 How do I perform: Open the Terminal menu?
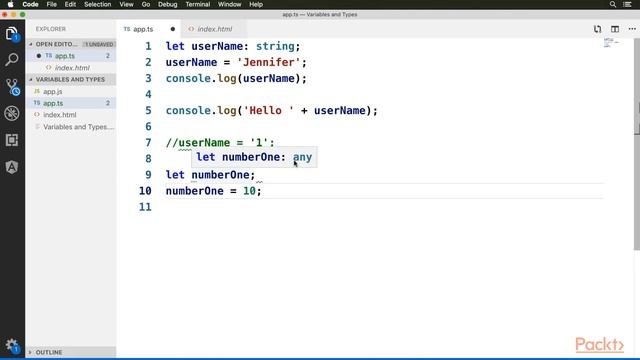coord(198,4)
